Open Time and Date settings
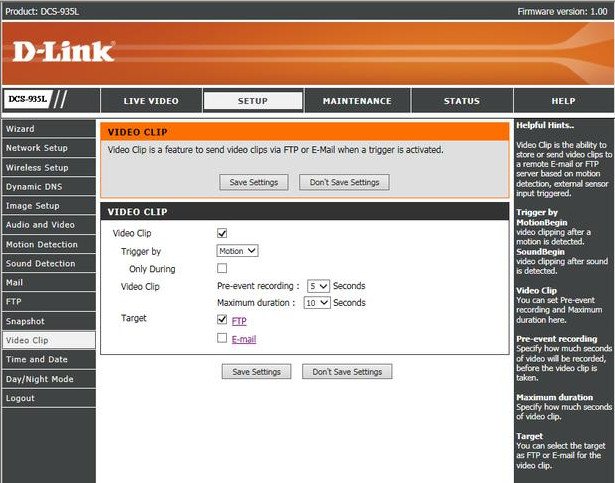The width and height of the screenshot is (615, 483). pyautogui.click(x=49, y=359)
